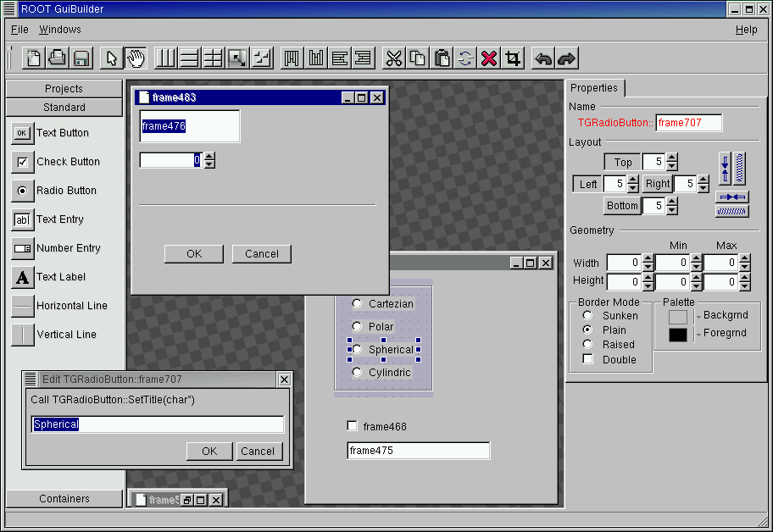773x532 pixels.
Task: Open the Foregrnd color dropdown arrow
Action: [x=698, y=335]
